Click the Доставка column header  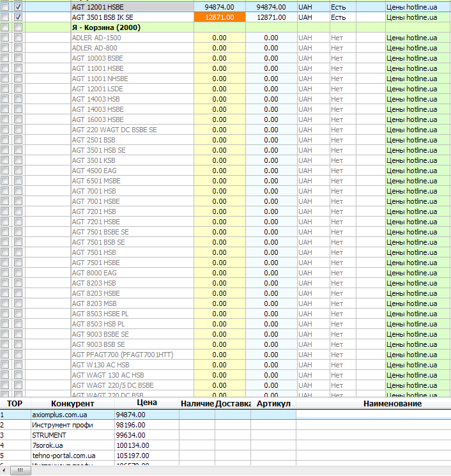point(233,403)
